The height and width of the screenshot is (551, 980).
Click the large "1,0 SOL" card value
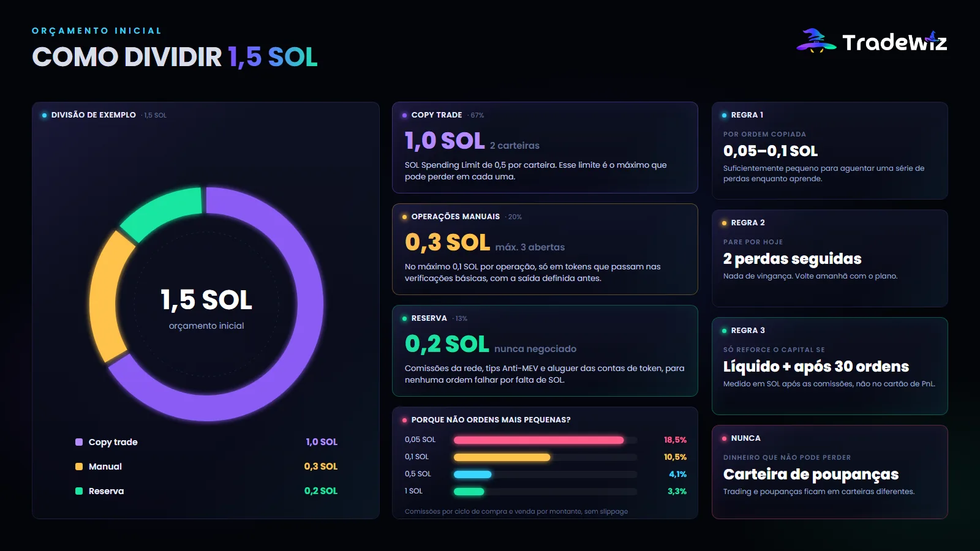(445, 141)
